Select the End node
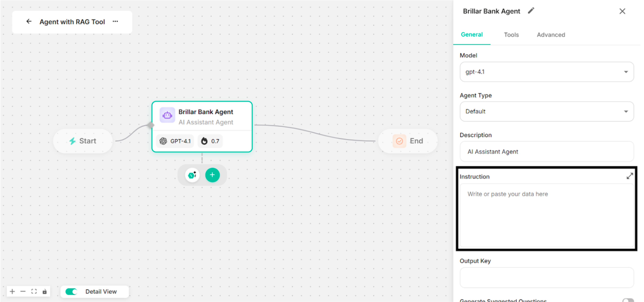Image resolution: width=644 pixels, height=302 pixels. tap(408, 141)
